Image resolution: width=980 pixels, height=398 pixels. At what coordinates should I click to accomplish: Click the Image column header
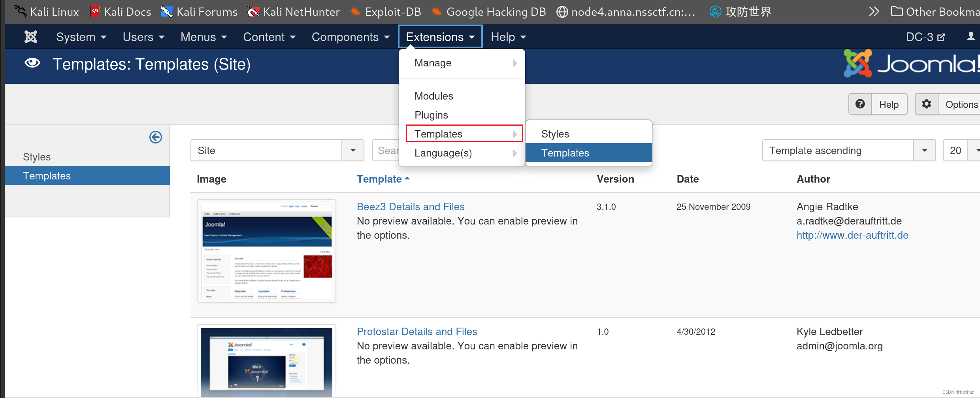pyautogui.click(x=211, y=179)
